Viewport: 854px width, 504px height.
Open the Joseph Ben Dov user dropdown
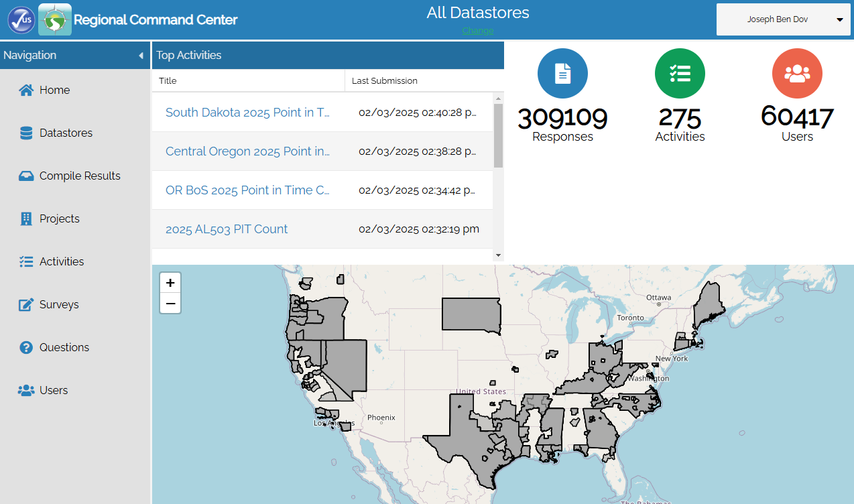click(839, 20)
